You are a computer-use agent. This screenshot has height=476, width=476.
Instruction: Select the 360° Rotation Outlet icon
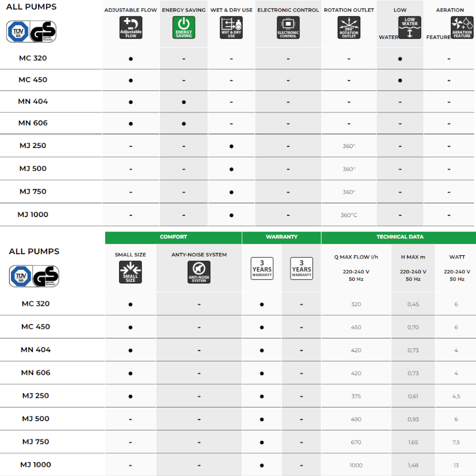[x=349, y=28]
